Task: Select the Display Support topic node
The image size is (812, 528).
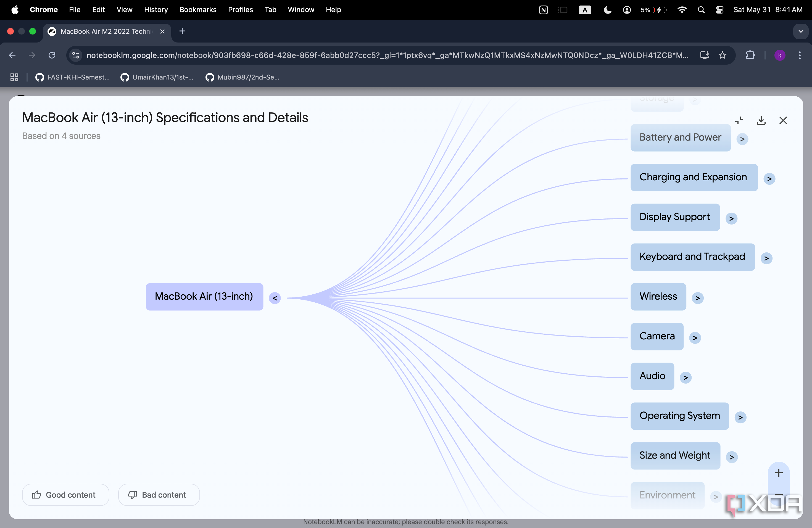Action: 675,217
